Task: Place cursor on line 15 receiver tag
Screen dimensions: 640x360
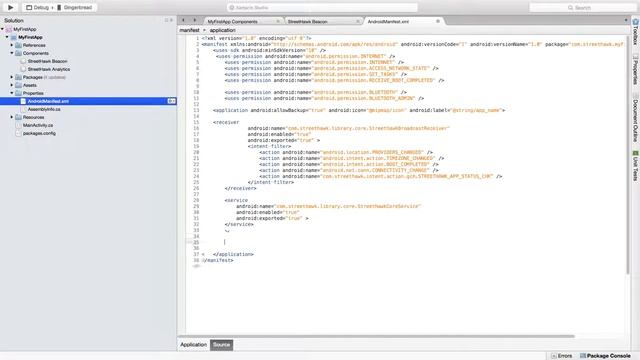Action: coord(226,122)
